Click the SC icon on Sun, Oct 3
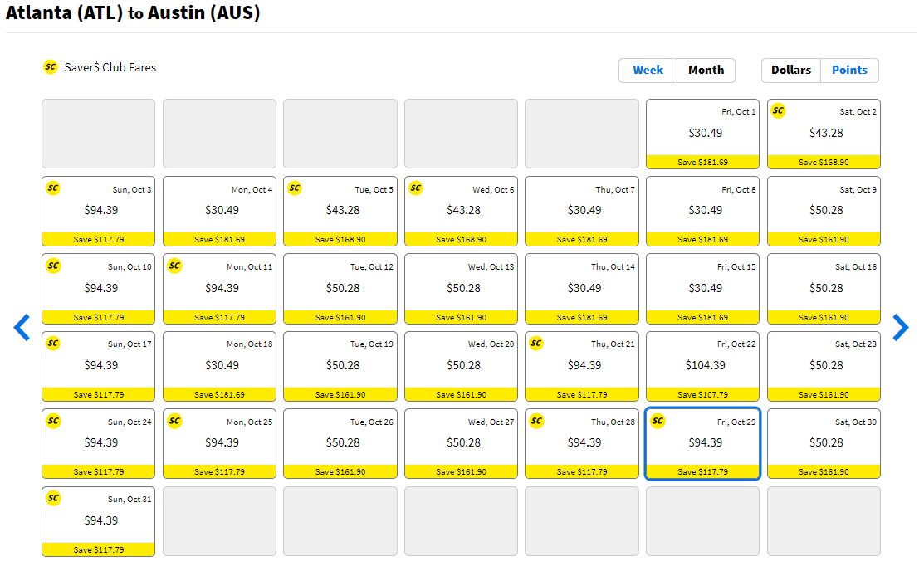 click(x=52, y=188)
